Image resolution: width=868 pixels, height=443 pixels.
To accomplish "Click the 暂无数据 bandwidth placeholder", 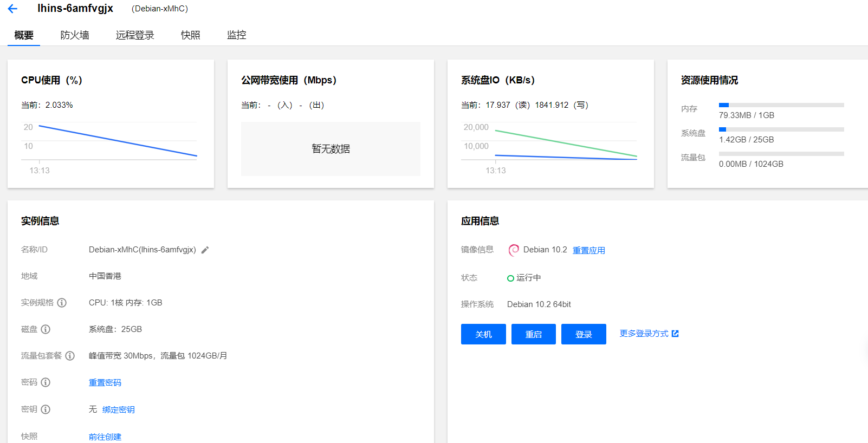I will [x=331, y=149].
